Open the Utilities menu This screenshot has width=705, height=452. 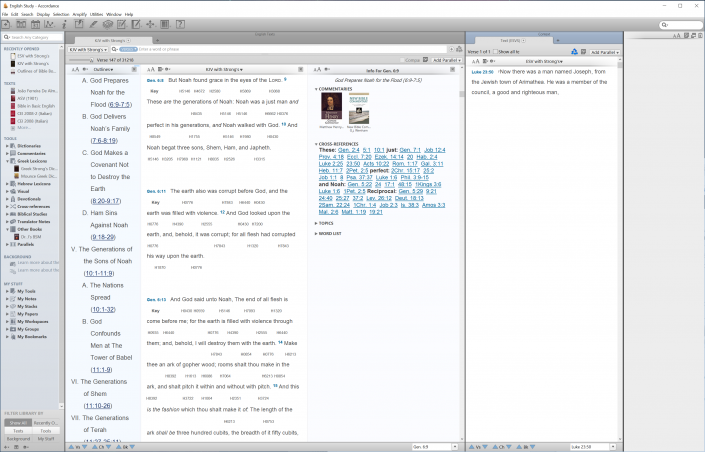(96, 14)
